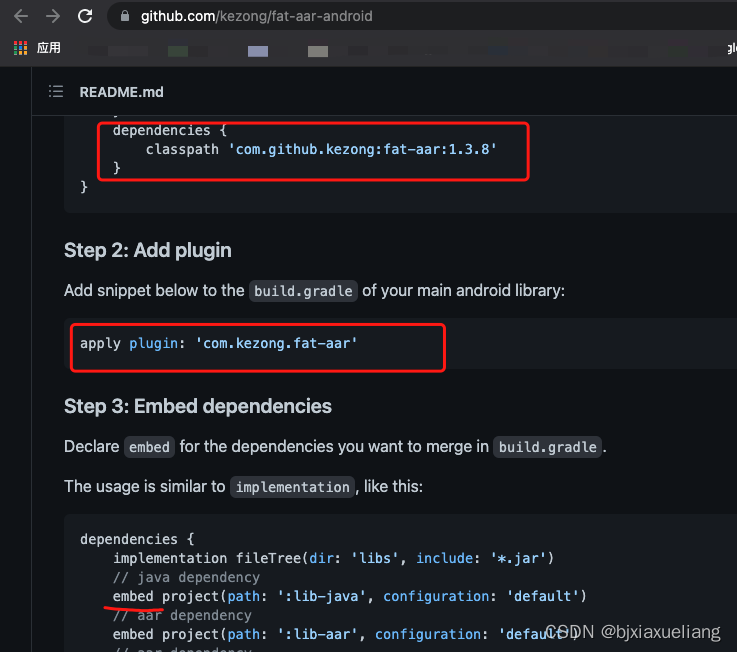Click the implementation fileTree code line
Viewport: 737px width, 652px height.
[333, 558]
